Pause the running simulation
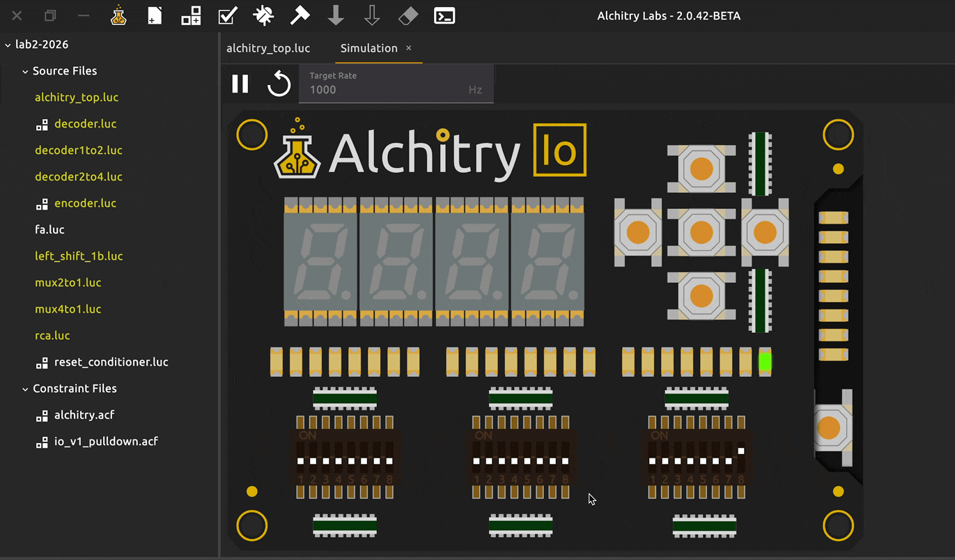The width and height of the screenshot is (955, 560). (x=240, y=84)
